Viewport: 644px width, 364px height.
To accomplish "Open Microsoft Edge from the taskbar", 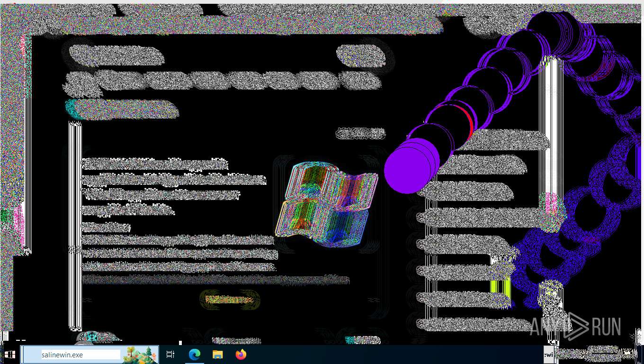I will [x=194, y=354].
